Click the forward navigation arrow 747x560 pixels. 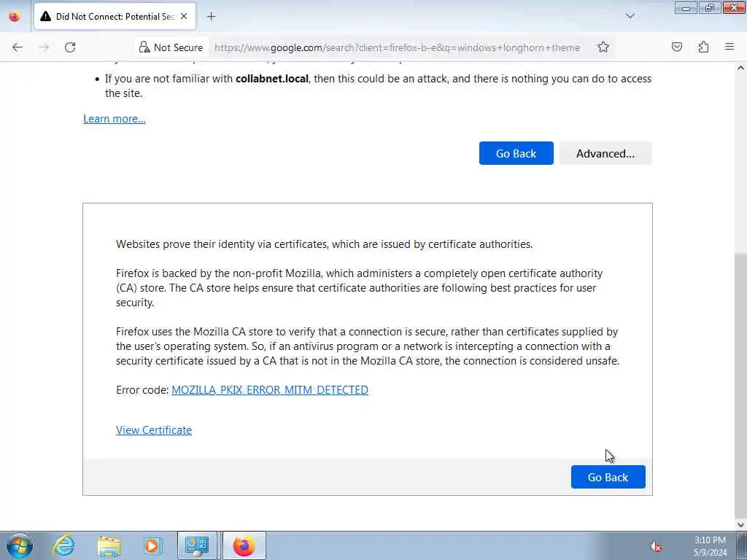(x=44, y=47)
